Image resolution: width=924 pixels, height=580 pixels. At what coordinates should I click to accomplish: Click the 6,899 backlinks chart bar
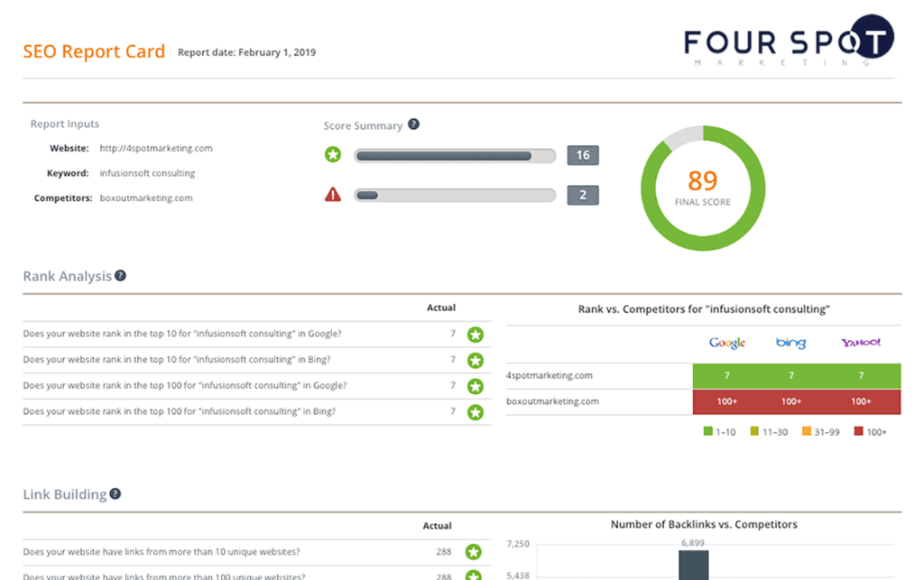coord(694,566)
